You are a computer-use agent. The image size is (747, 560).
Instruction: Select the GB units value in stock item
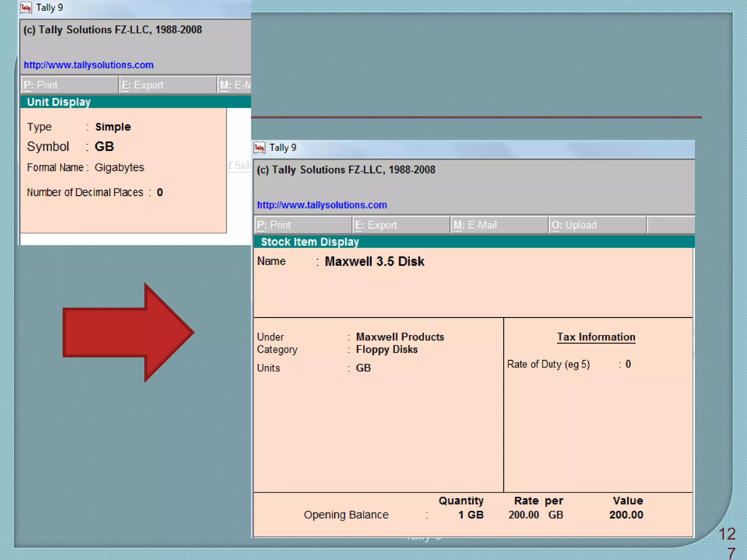point(363,368)
